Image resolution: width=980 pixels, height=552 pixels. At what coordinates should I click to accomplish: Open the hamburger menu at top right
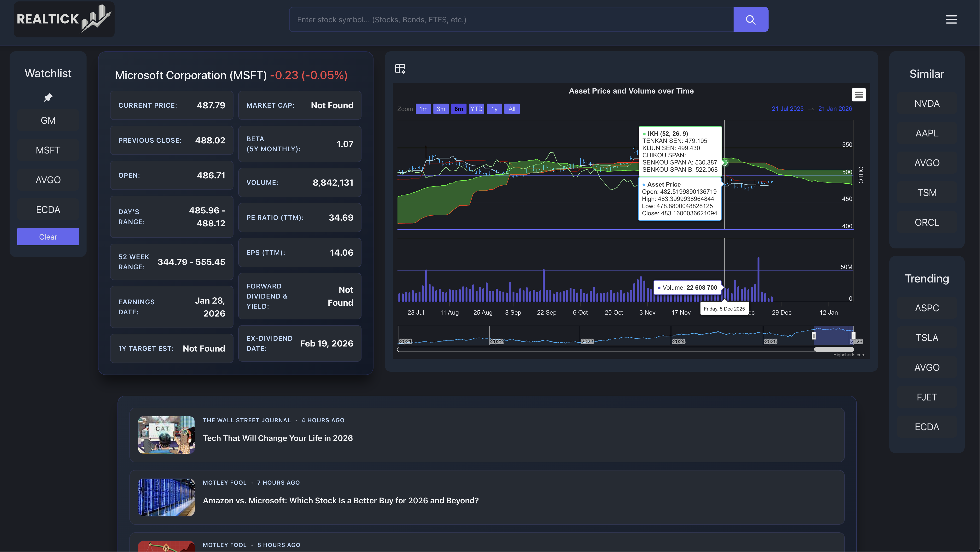(951, 19)
